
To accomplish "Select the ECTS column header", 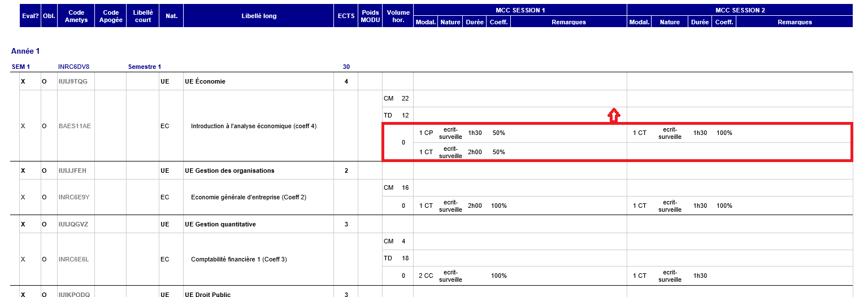I will (x=346, y=16).
